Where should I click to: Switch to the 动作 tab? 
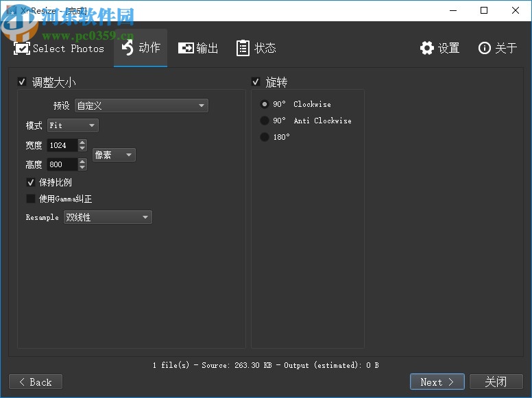tap(141, 47)
